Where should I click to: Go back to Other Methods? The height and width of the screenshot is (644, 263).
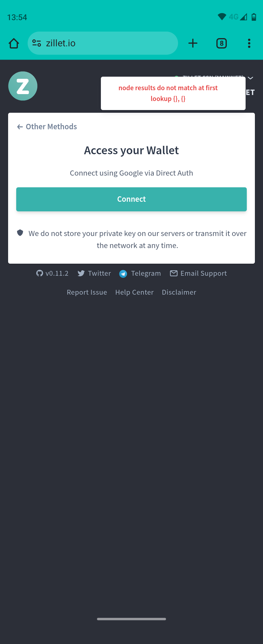[x=47, y=127]
